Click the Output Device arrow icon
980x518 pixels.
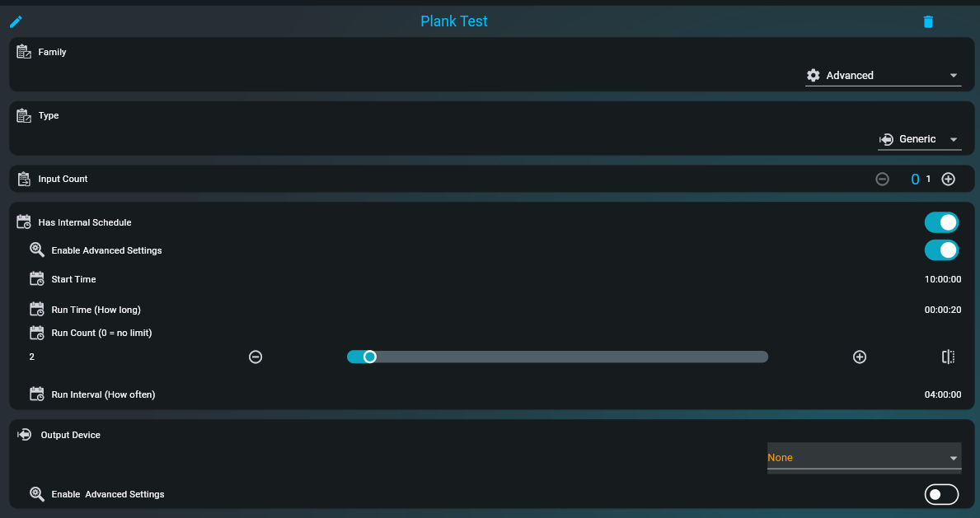(25, 434)
